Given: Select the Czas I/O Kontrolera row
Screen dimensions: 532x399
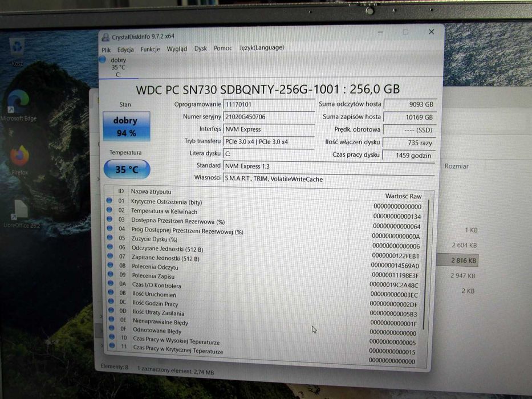Looking at the screenshot, I should tap(264, 288).
